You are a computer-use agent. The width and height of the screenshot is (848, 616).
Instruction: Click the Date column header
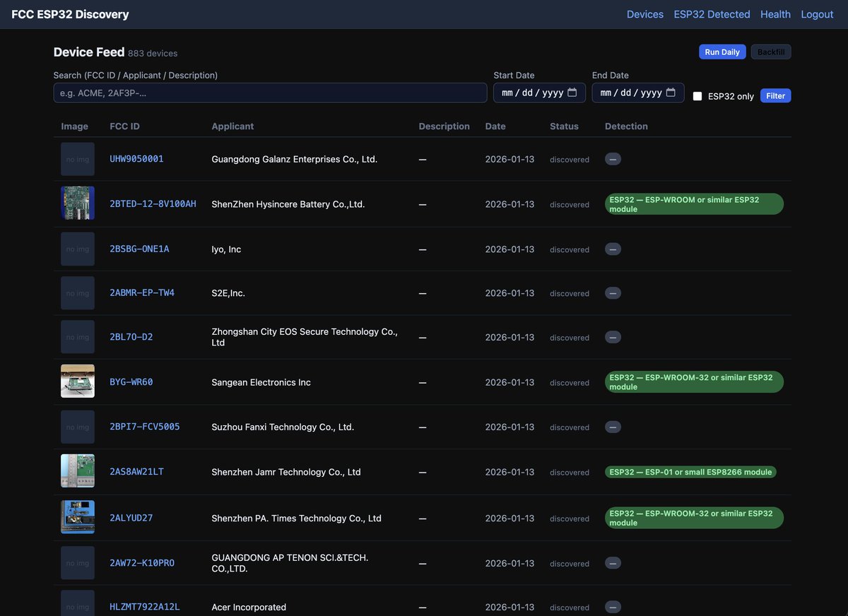pyautogui.click(x=495, y=126)
